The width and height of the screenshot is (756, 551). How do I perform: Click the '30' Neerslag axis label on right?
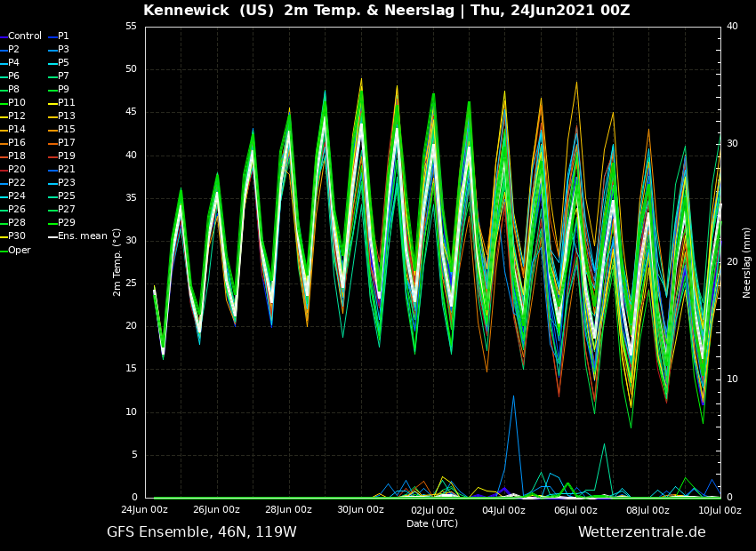tap(732, 144)
